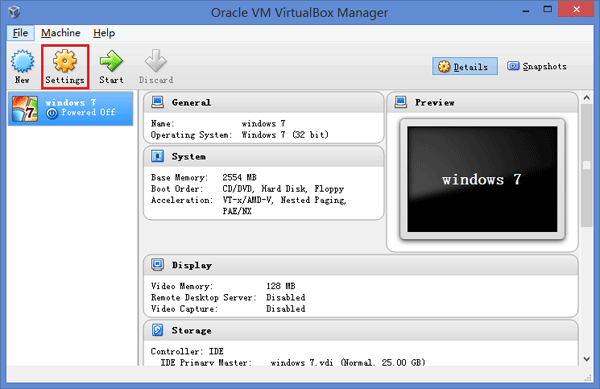
Task: Click the Remote Desktop Server Disabled value
Action: [285, 298]
